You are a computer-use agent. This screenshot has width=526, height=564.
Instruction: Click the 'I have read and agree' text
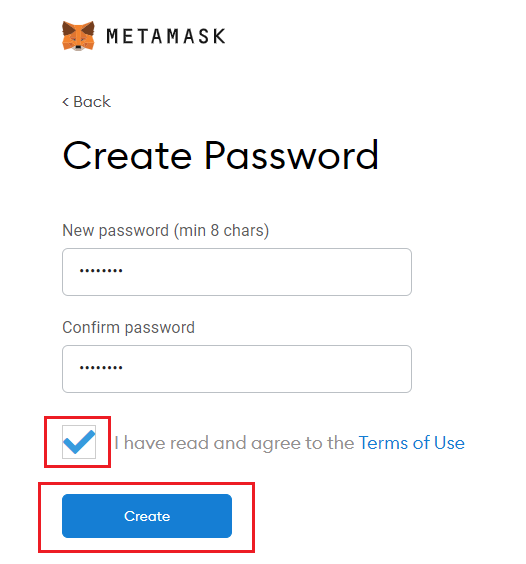[236, 443]
